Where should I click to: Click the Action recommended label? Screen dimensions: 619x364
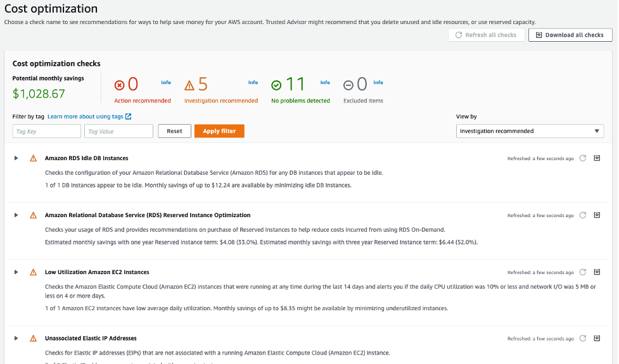143,101
